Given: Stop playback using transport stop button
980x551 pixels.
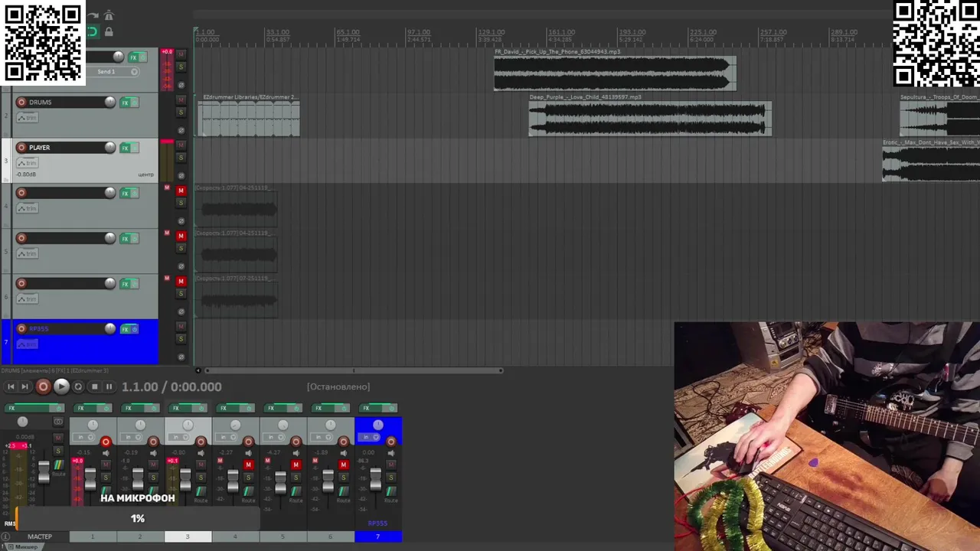Looking at the screenshot, I should pos(94,387).
